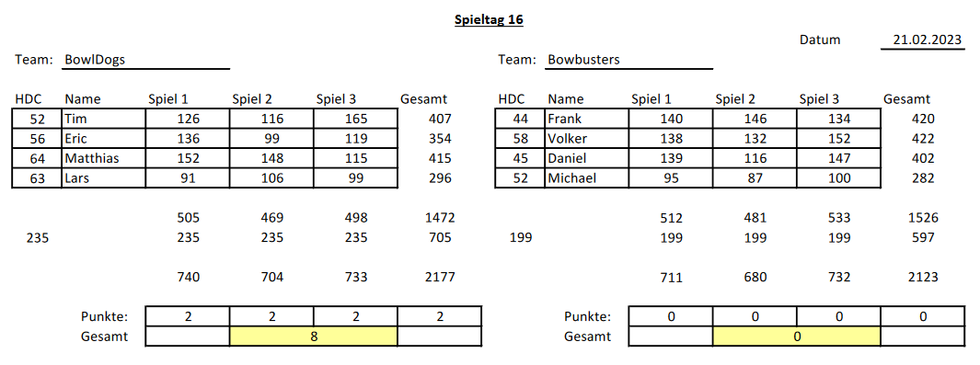Select Eric's Spiel 2 score 99
Image resolution: width=980 pixels, height=365 pixels.
271,139
